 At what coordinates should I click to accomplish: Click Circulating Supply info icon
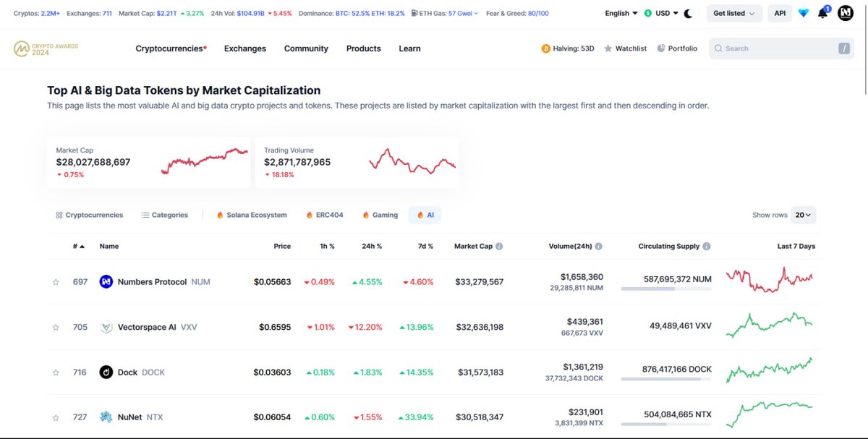point(707,246)
